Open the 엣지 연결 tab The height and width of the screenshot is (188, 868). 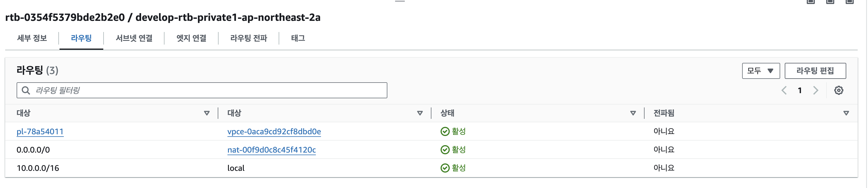[x=191, y=38]
